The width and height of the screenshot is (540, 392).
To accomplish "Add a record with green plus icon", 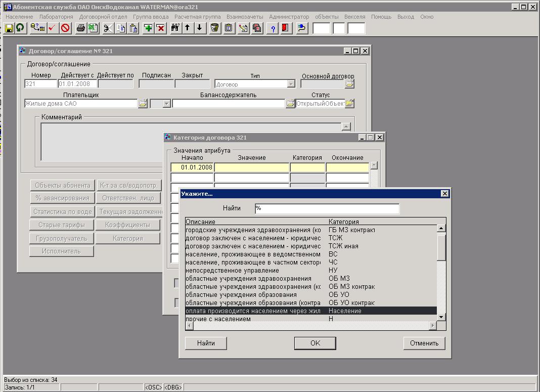I will pyautogui.click(x=148, y=28).
